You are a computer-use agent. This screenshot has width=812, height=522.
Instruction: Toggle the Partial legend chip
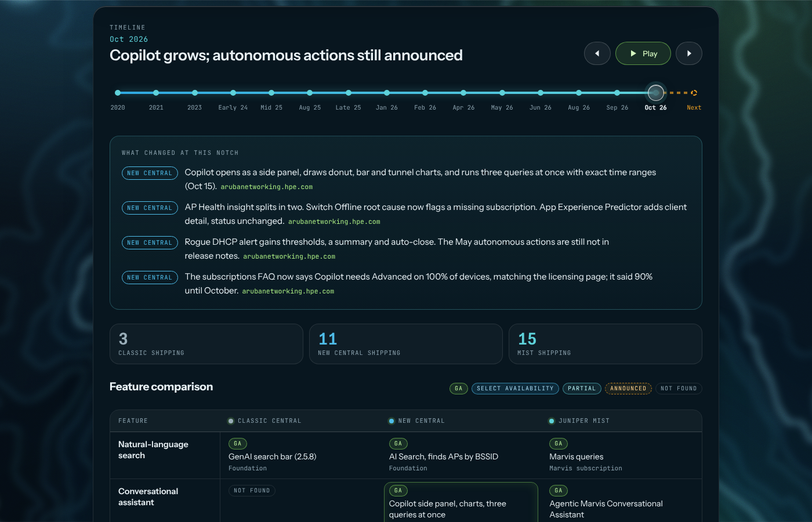[x=582, y=389]
